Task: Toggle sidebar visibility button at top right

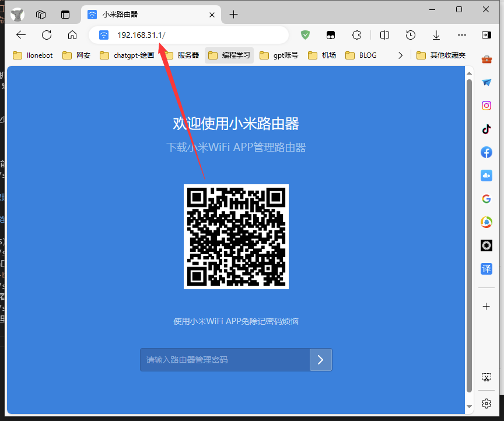Action: pos(486,35)
